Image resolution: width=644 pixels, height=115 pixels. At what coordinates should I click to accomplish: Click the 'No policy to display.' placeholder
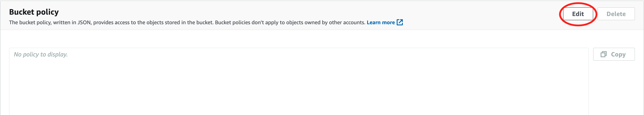point(41,54)
